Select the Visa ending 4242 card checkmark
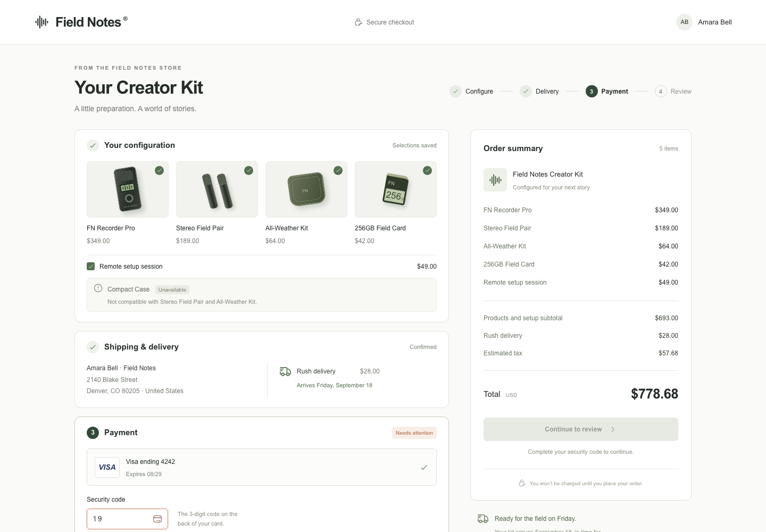This screenshot has height=532, width=766. click(x=424, y=467)
